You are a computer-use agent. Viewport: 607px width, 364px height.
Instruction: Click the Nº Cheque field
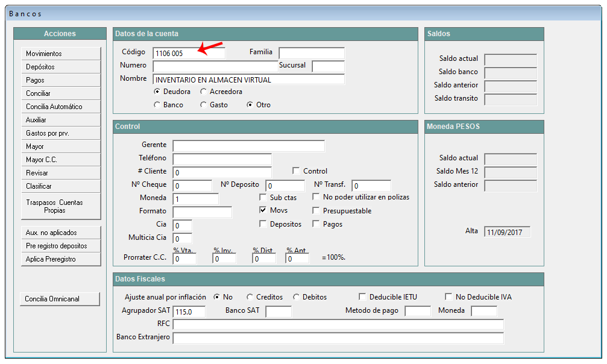pos(192,186)
